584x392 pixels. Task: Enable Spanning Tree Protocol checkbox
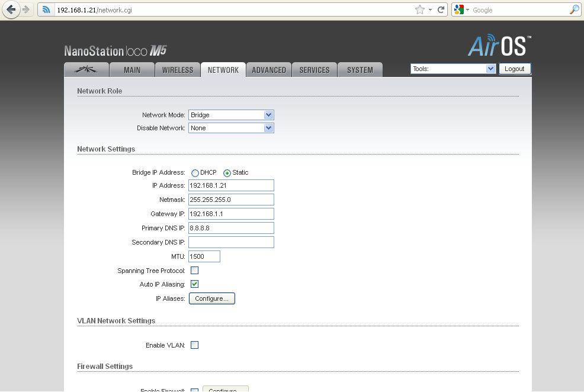point(194,271)
